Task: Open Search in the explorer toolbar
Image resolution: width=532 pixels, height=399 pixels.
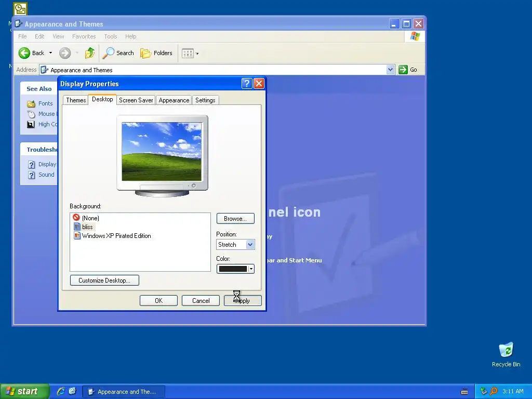Action: click(118, 53)
